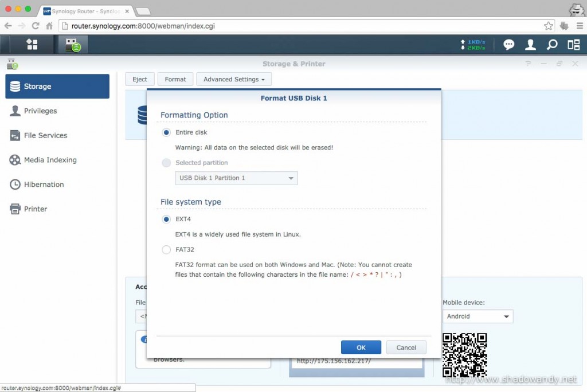The width and height of the screenshot is (587, 392).
Task: Open the Mobile device Android dropdown
Action: 478,316
